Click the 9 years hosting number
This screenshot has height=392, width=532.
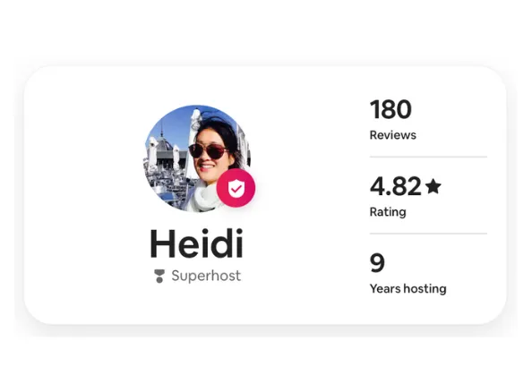point(377,263)
